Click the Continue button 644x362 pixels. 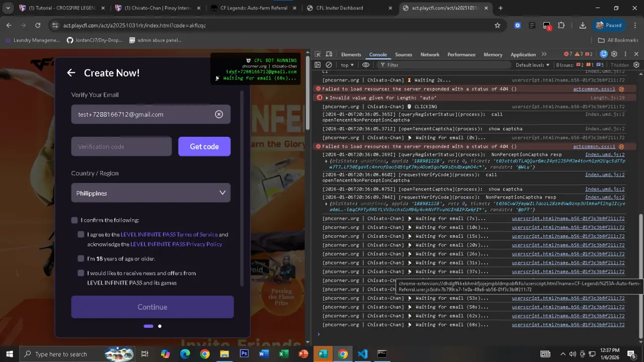pyautogui.click(x=152, y=307)
